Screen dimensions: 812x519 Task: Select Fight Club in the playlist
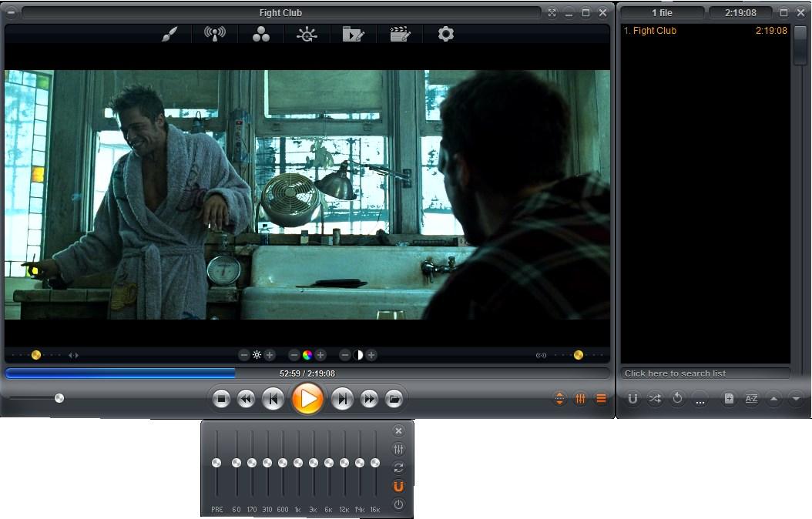655,31
